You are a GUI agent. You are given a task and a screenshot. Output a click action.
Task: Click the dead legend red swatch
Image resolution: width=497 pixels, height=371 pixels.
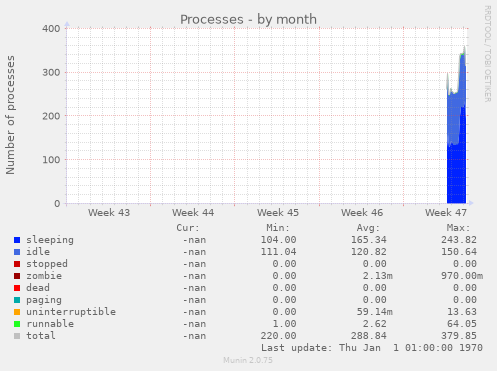click(x=17, y=288)
